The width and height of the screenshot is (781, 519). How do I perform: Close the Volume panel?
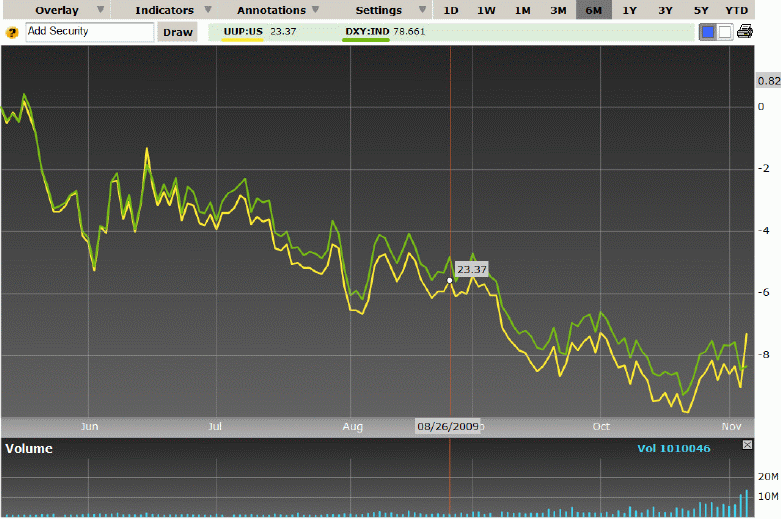[x=745, y=444]
